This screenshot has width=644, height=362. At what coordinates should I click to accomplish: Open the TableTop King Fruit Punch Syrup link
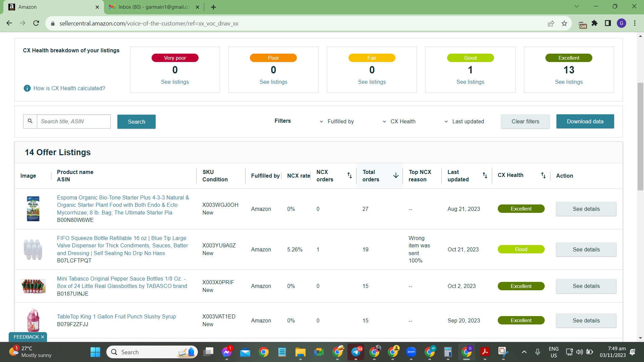116,316
